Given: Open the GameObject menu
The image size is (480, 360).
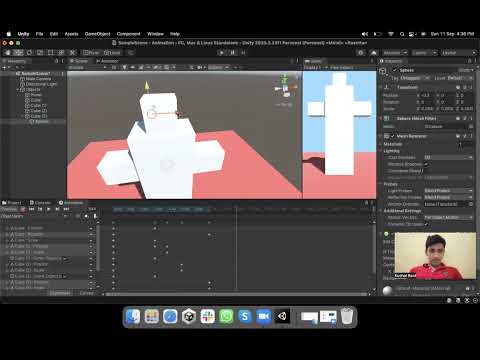Looking at the screenshot, I should 97,34.
